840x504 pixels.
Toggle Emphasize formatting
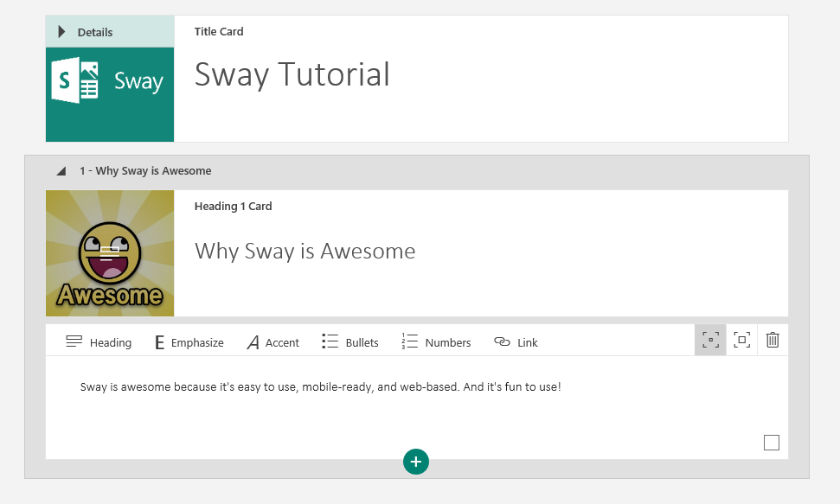tap(189, 342)
